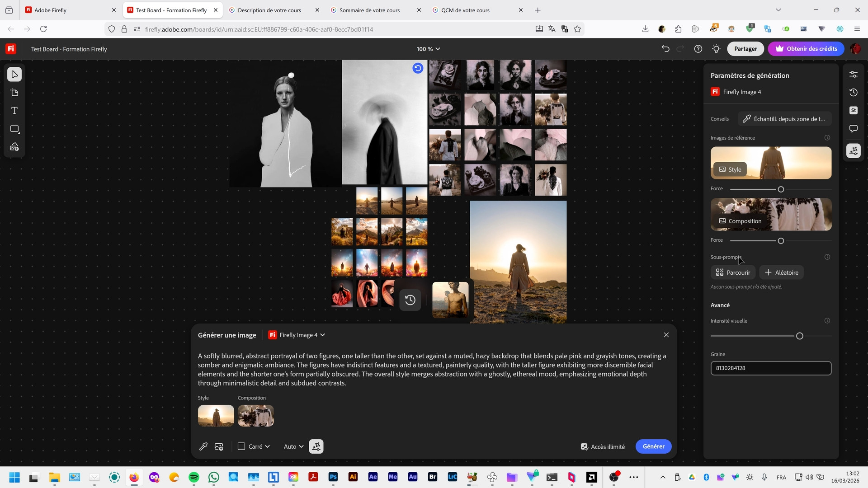Click the Parcourir sous-prompts button

coord(733,272)
